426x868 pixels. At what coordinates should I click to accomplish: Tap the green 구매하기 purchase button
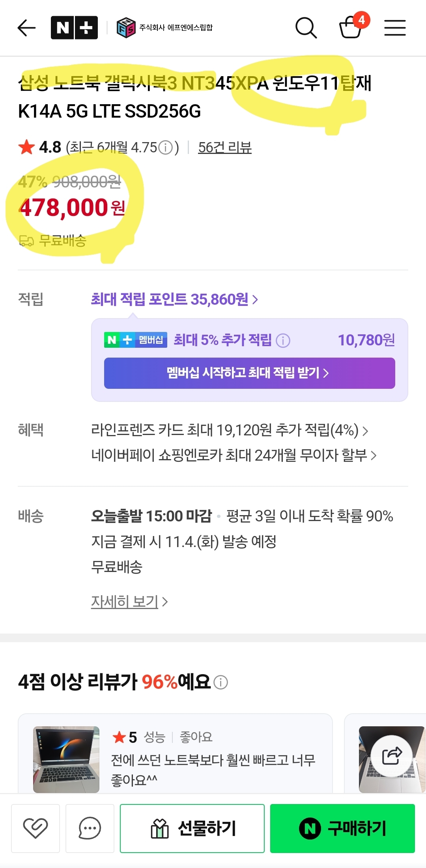(342, 828)
